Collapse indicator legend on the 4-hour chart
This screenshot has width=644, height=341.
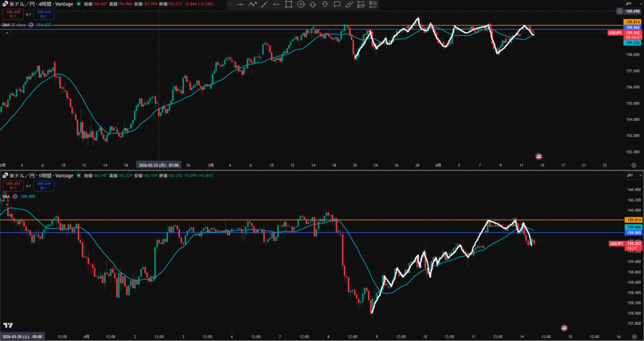pyautogui.click(x=6, y=33)
